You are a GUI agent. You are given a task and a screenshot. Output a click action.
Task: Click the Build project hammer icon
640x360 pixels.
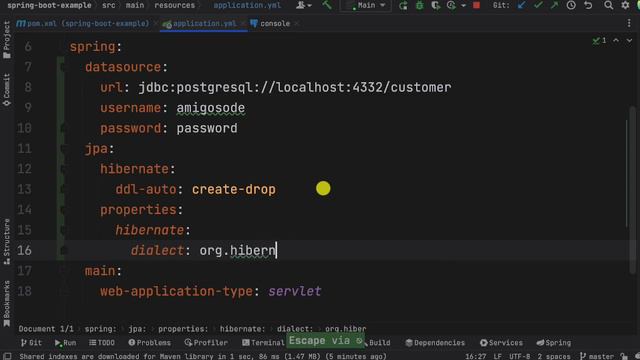coord(327,5)
